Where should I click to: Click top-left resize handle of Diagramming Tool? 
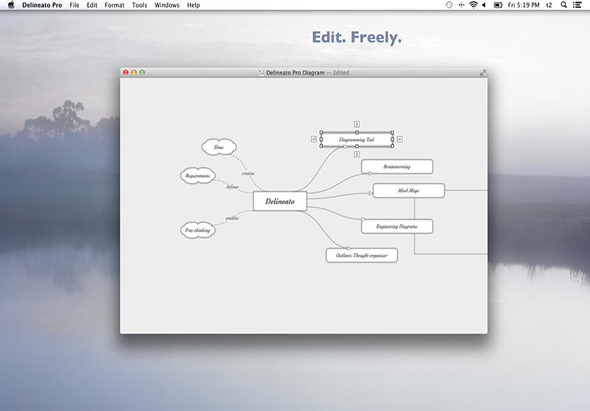pyautogui.click(x=321, y=132)
